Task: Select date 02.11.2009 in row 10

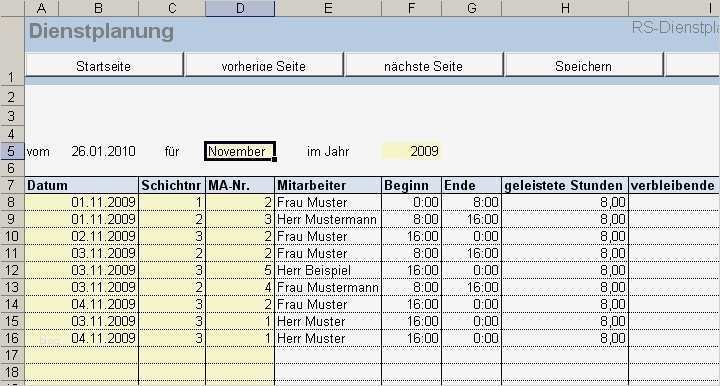Action: [x=81, y=236]
